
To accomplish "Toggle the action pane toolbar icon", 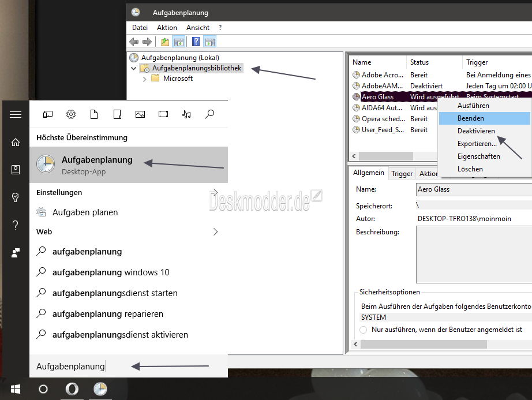I will click(210, 42).
